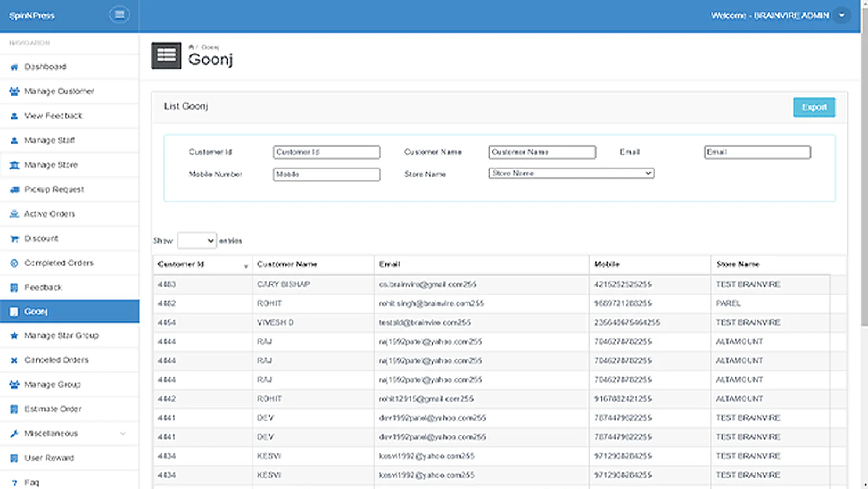Open the Show entries count dropdown
Image resolution: width=868 pixels, height=489 pixels.
[197, 240]
